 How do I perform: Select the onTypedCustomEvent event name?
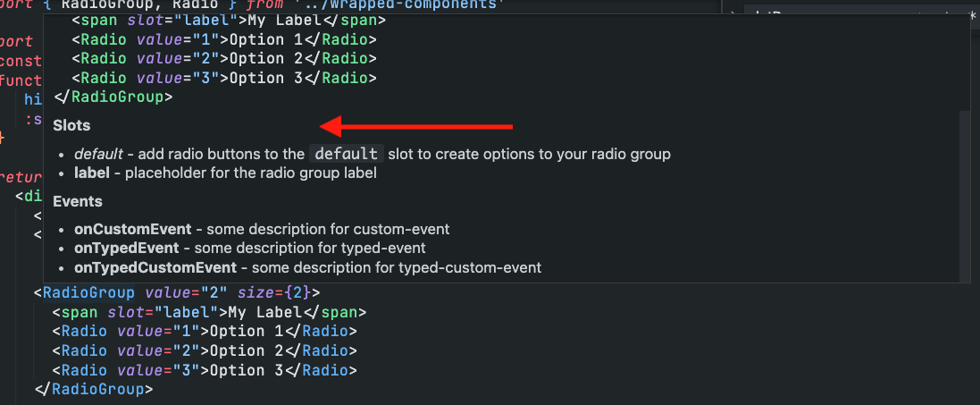coord(155,268)
